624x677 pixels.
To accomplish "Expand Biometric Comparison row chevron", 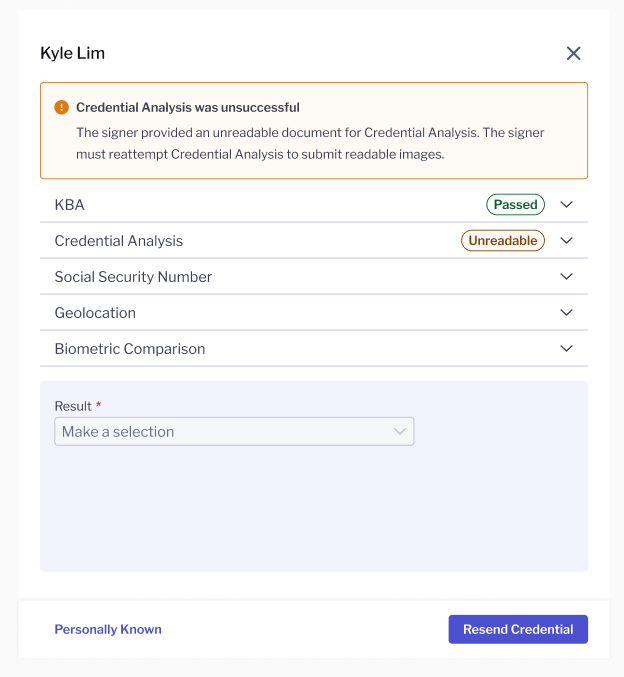I will pos(566,348).
